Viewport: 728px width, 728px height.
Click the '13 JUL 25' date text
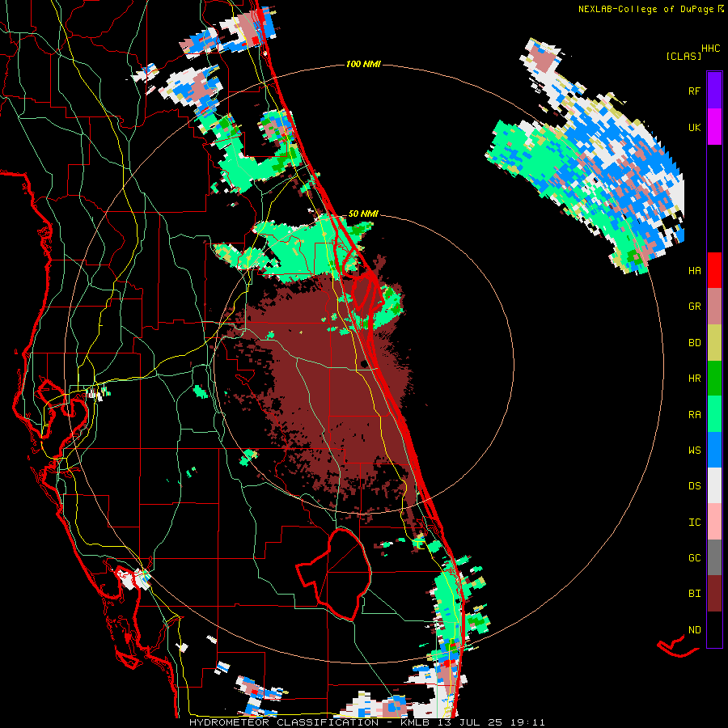tap(470, 722)
